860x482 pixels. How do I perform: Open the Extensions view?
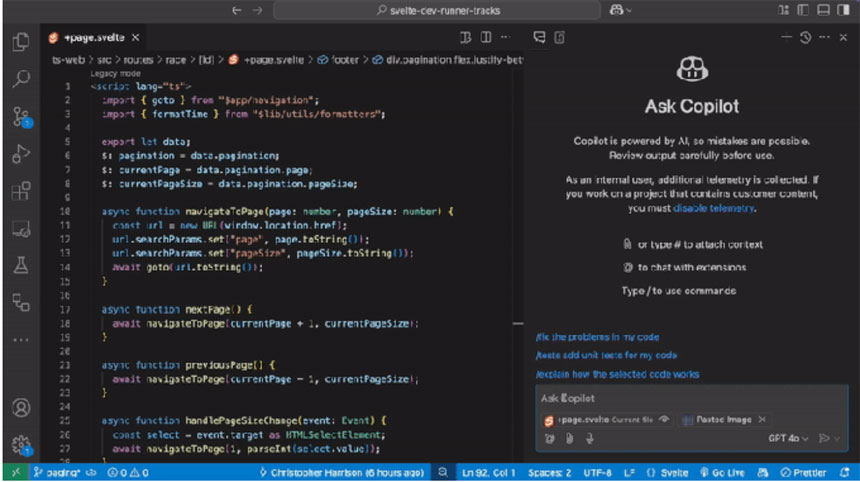click(21, 191)
